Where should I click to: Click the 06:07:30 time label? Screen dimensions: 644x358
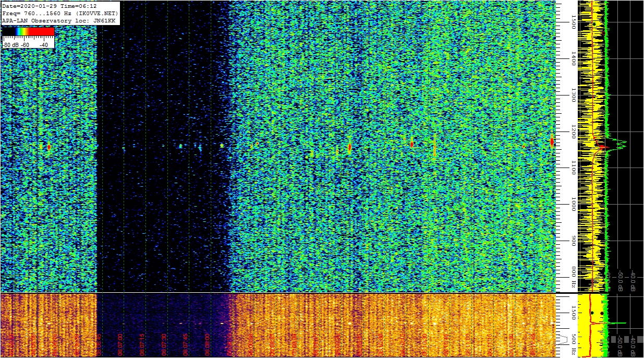click(164, 345)
